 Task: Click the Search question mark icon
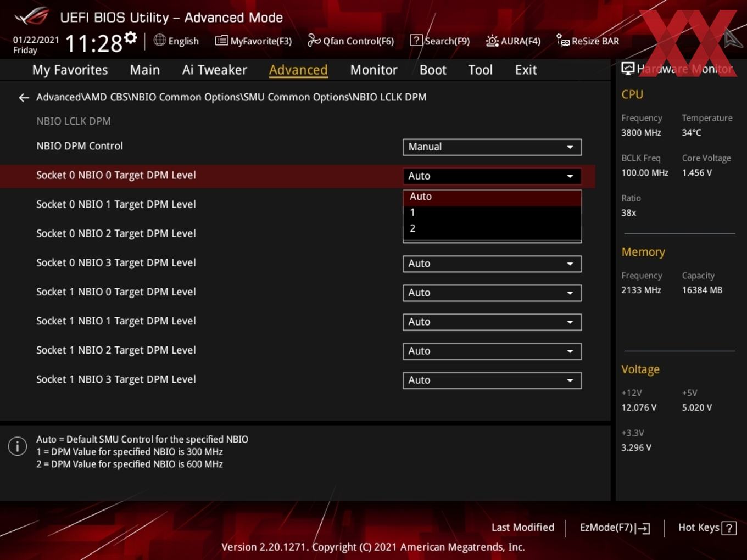click(416, 40)
